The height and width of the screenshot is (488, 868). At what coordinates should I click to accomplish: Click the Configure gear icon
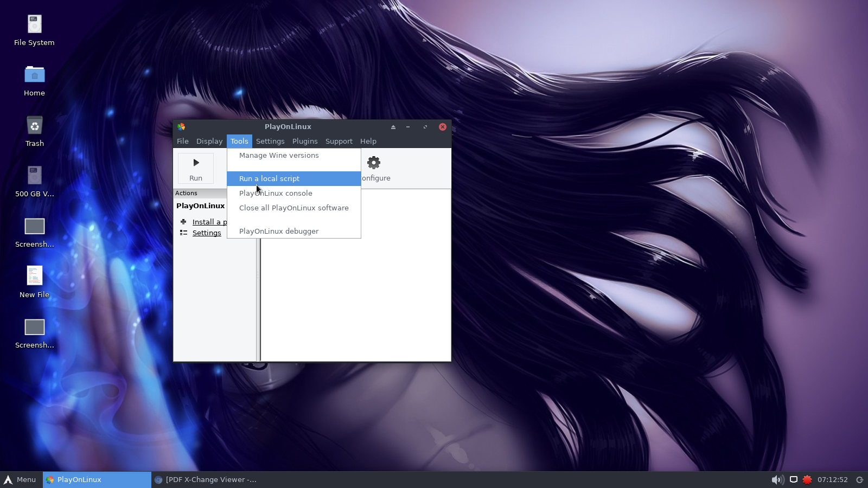coord(374,163)
